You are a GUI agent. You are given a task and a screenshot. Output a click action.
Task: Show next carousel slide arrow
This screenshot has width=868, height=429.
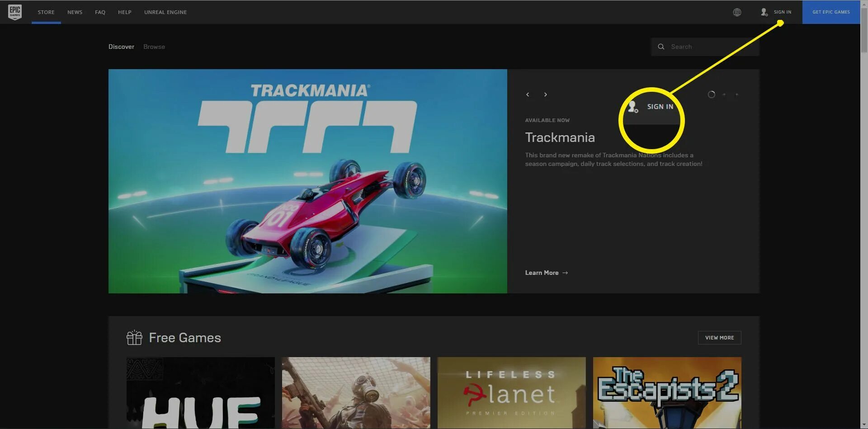pyautogui.click(x=546, y=94)
